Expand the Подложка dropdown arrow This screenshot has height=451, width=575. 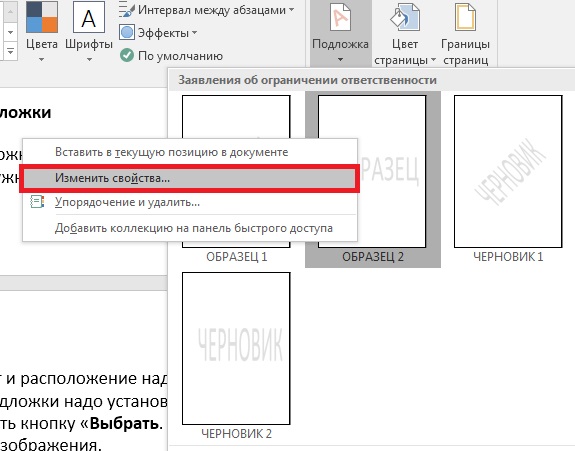pyautogui.click(x=340, y=59)
